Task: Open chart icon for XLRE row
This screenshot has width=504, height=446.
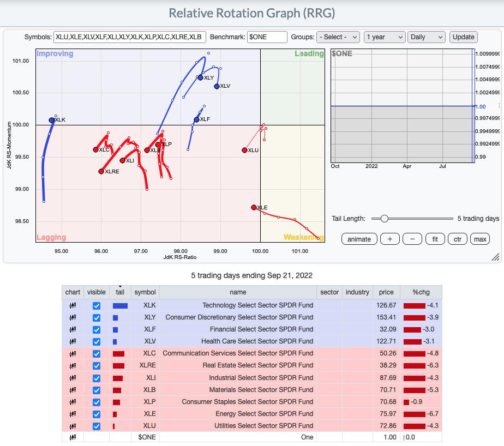Action: click(73, 366)
